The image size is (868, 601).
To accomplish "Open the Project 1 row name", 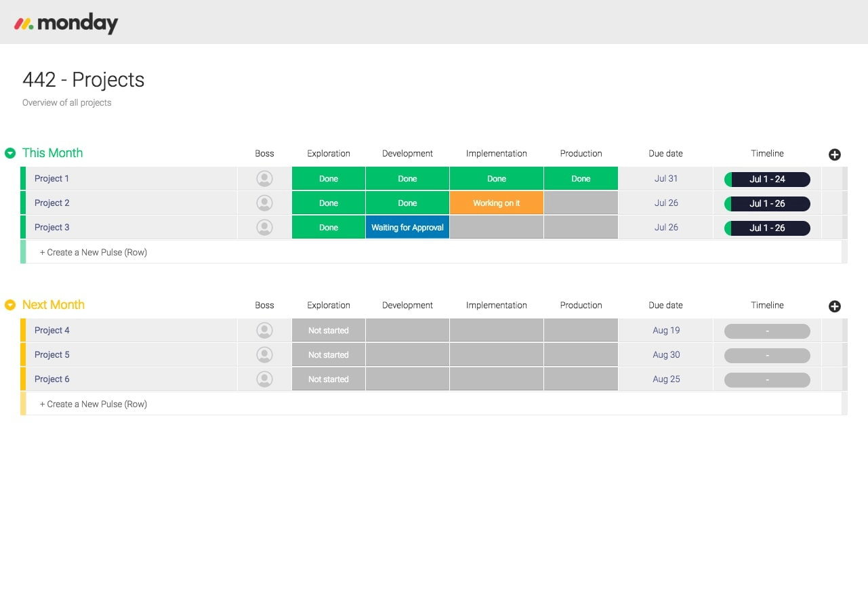I will (52, 179).
